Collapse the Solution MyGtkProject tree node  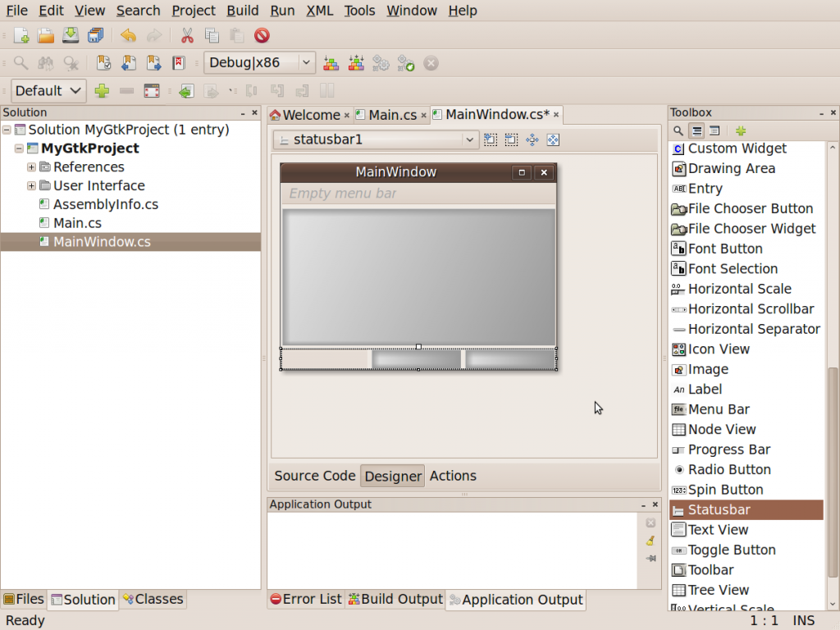tap(7, 130)
